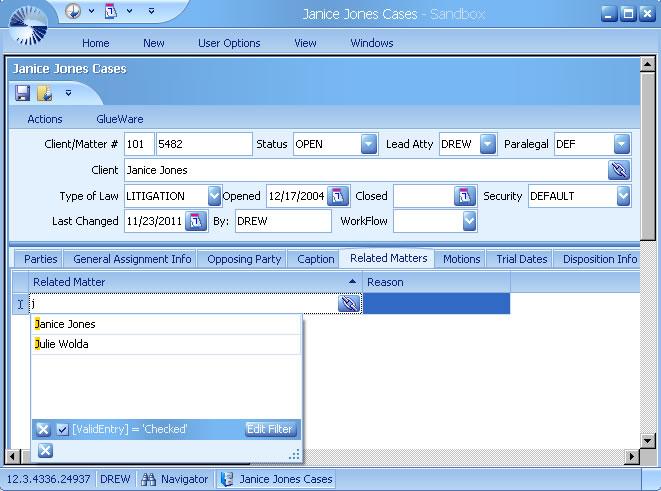Click the application orb logo button

click(28, 26)
